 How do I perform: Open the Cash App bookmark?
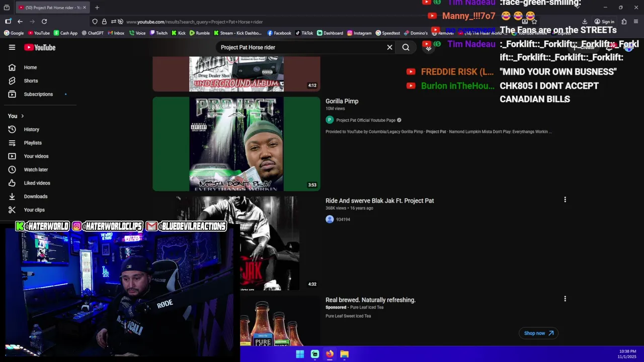point(65,33)
